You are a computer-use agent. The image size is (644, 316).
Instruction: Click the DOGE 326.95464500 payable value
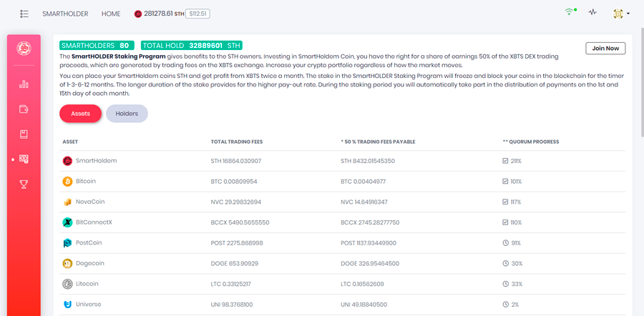point(370,264)
